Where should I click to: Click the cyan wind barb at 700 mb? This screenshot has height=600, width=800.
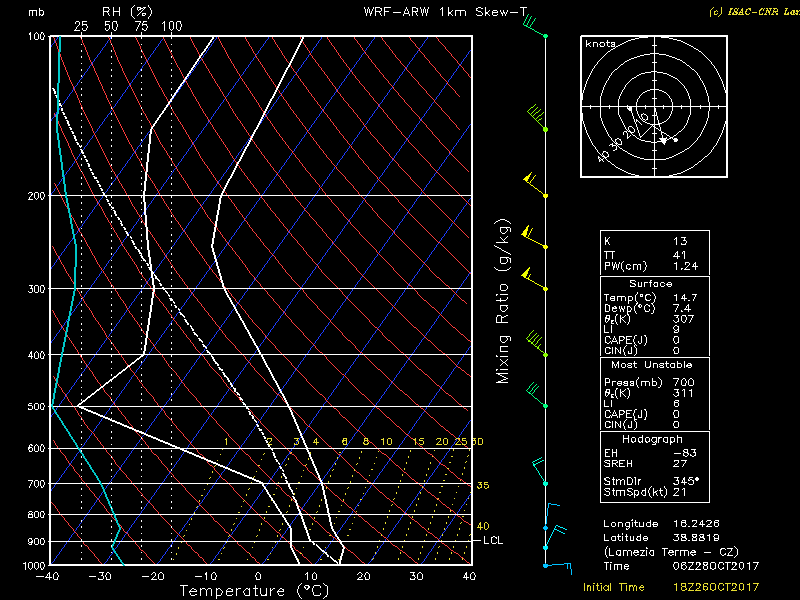pos(540,471)
